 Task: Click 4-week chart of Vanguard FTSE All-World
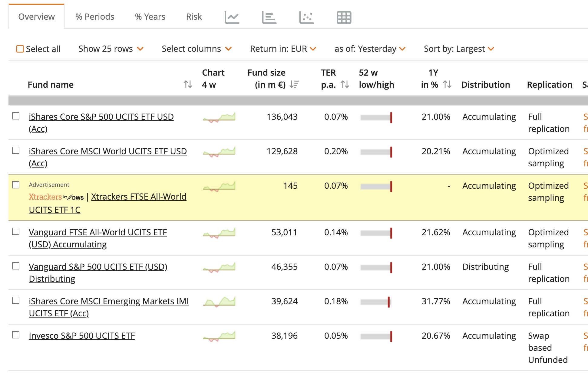pyautogui.click(x=219, y=233)
